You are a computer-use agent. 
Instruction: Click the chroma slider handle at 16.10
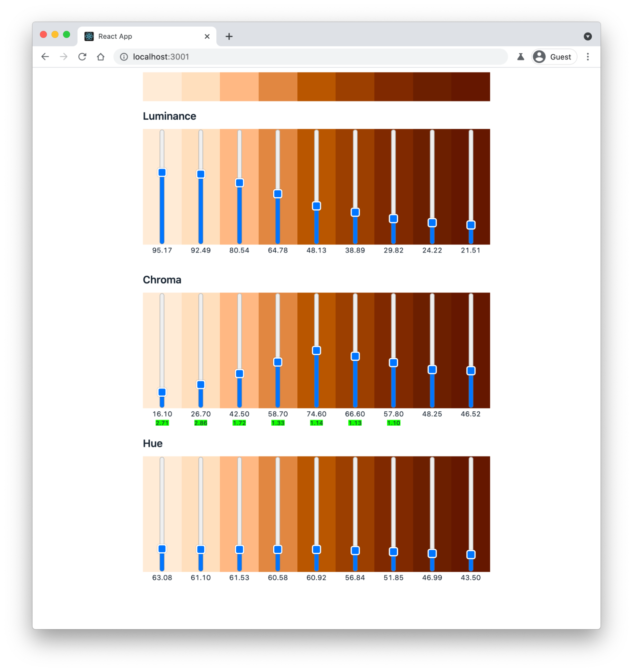pyautogui.click(x=162, y=392)
